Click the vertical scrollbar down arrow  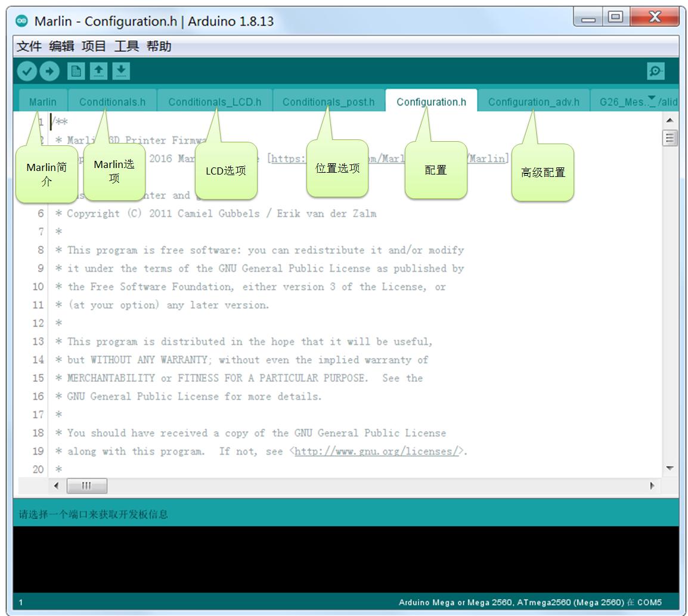[x=670, y=468]
